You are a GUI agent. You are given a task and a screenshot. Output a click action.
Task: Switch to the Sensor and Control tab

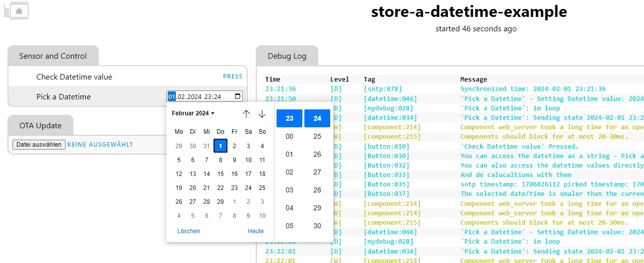[53, 56]
